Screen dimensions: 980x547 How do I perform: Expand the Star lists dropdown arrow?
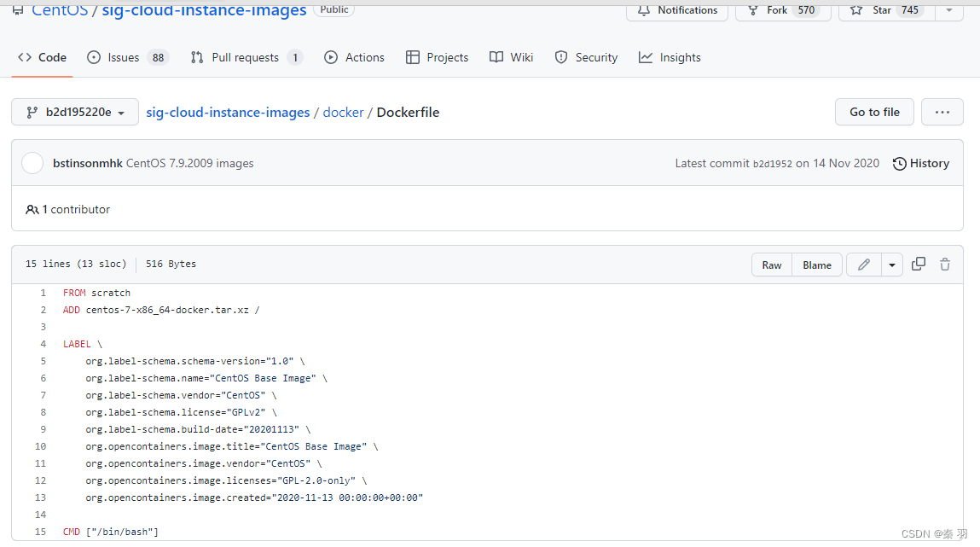(949, 10)
